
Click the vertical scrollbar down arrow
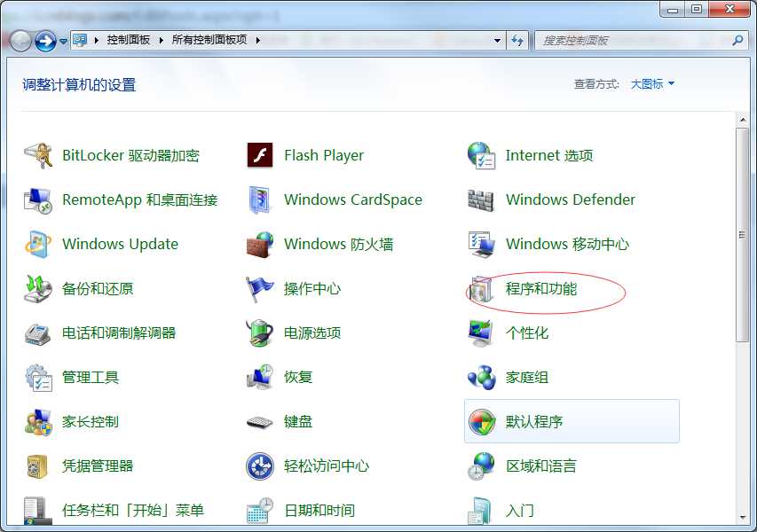(x=743, y=518)
